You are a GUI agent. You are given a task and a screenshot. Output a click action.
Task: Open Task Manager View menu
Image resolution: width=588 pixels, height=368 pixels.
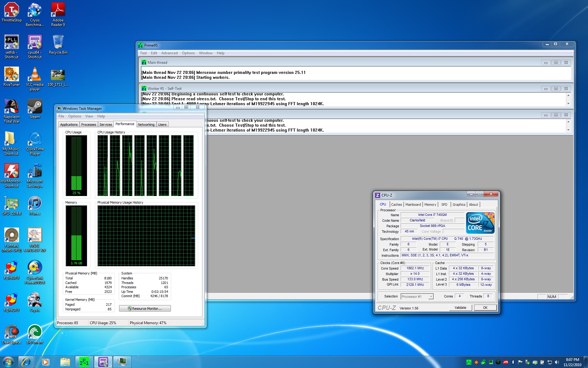[89, 116]
